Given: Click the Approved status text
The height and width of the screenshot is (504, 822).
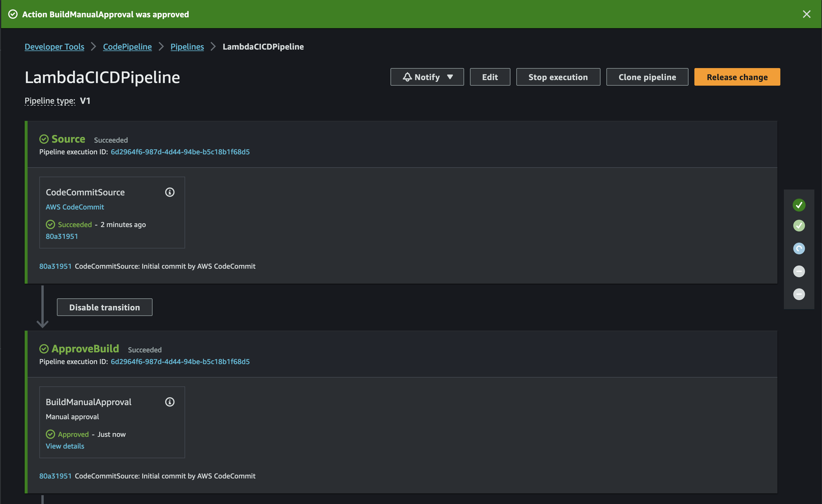Looking at the screenshot, I should click(73, 434).
